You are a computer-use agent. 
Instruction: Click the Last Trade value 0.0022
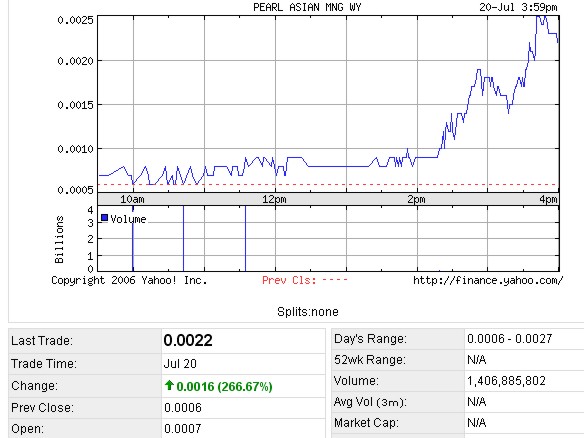pyautogui.click(x=188, y=340)
